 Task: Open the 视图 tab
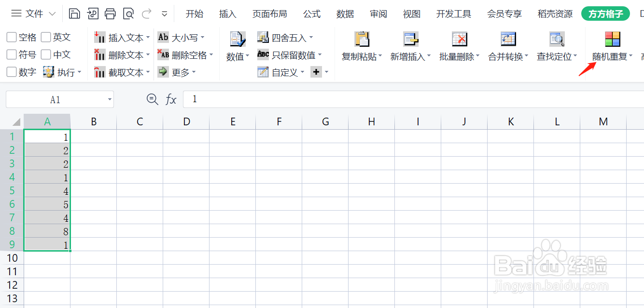(x=412, y=14)
